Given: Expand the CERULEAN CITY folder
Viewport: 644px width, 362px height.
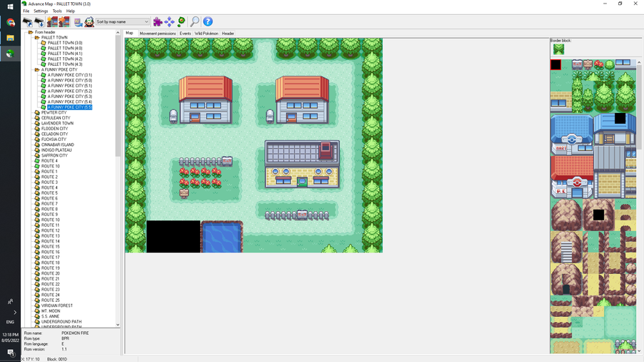Looking at the screenshot, I should pos(37,118).
